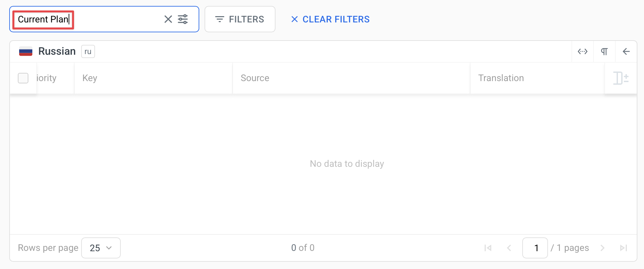
Task: Open the column settings icon
Action: tap(621, 78)
